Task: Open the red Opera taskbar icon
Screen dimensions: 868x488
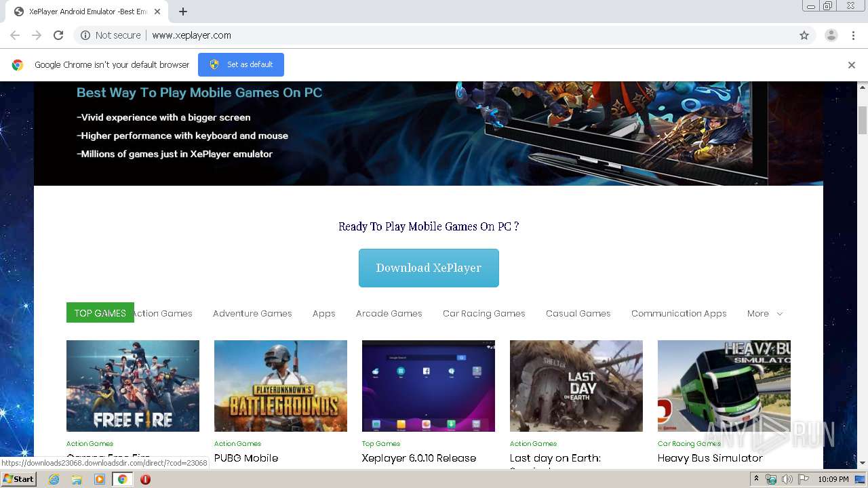Action: [x=145, y=479]
